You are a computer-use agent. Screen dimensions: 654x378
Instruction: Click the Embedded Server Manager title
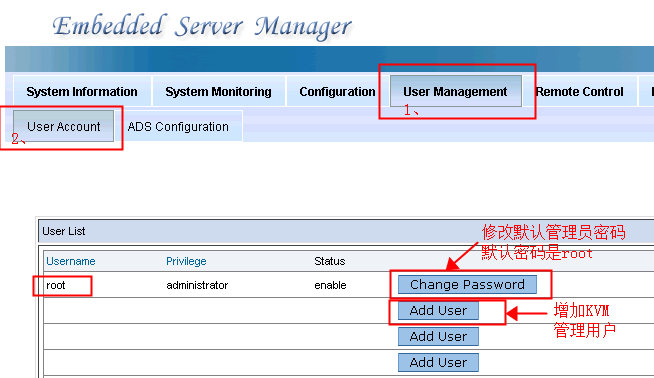pos(202,26)
